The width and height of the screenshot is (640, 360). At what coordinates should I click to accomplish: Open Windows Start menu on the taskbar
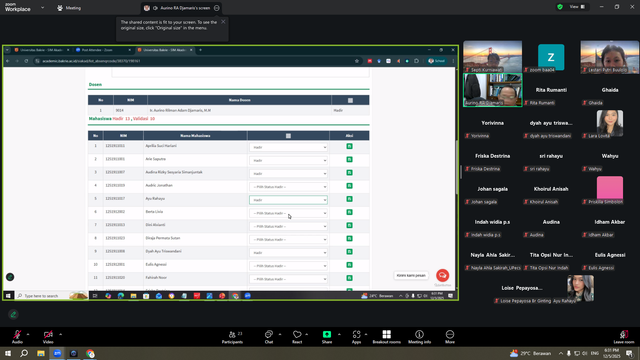[8, 353]
